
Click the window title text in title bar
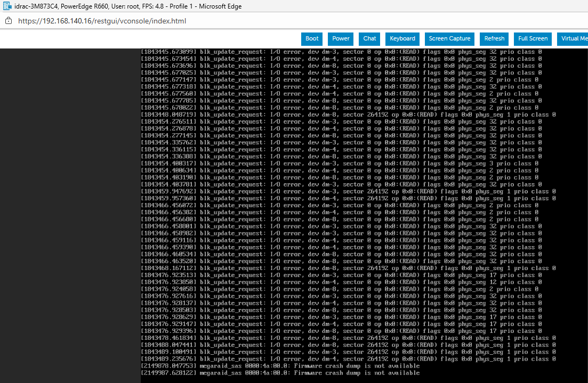coord(128,6)
